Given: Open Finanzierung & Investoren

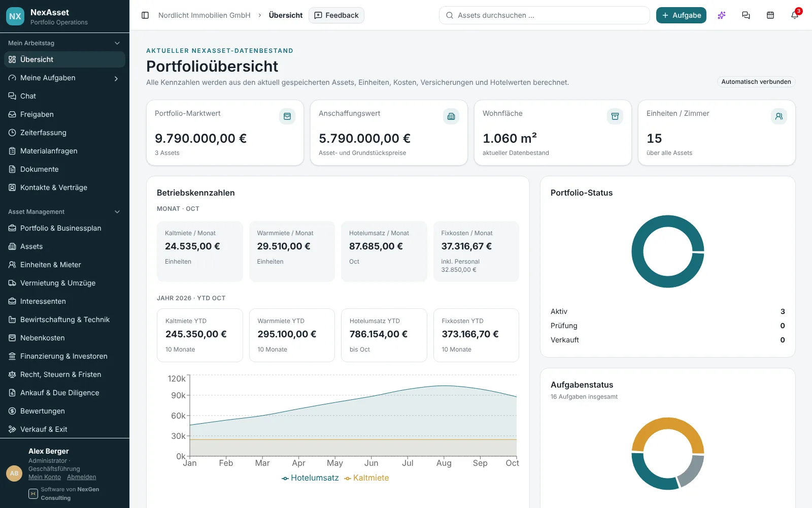Looking at the screenshot, I should pos(64,356).
